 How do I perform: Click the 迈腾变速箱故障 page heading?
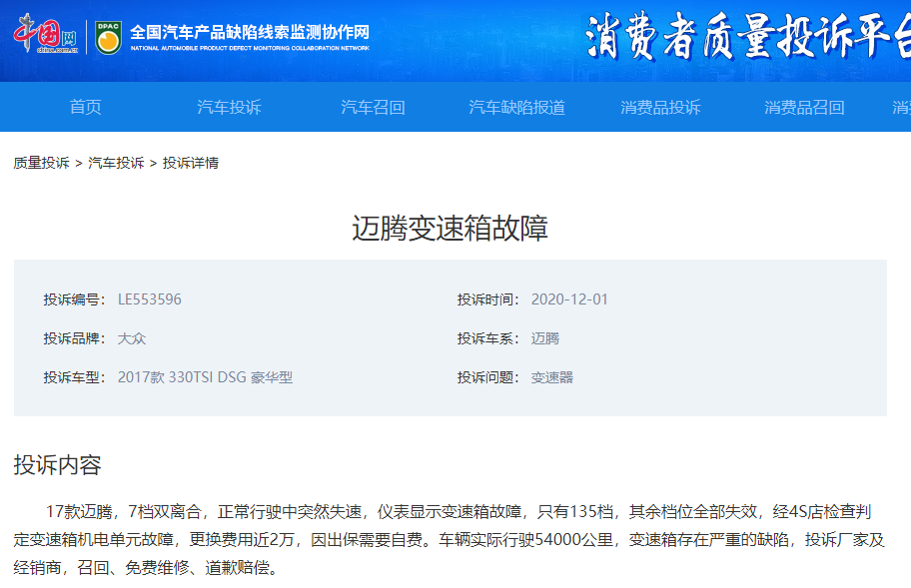click(450, 229)
